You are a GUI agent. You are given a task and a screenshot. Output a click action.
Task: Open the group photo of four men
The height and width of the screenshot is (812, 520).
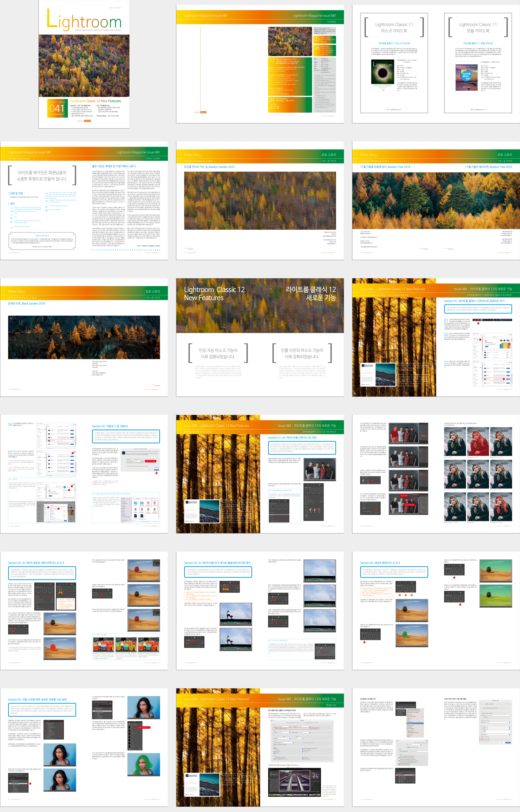click(x=319, y=470)
